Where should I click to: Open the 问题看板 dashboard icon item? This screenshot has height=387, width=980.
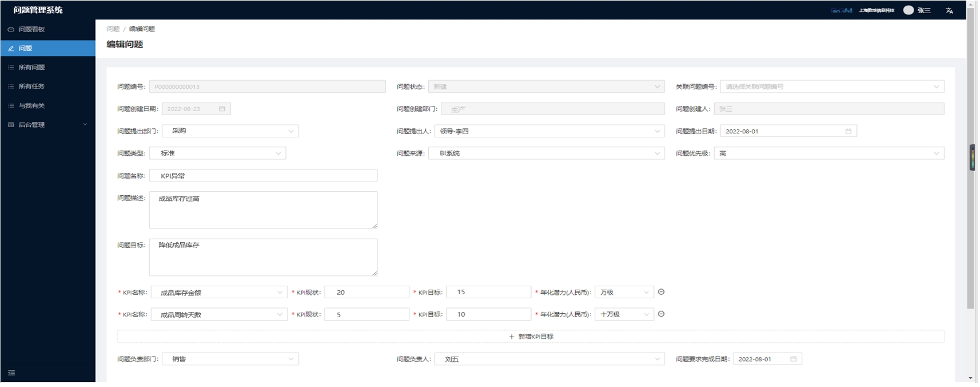pyautogui.click(x=31, y=29)
